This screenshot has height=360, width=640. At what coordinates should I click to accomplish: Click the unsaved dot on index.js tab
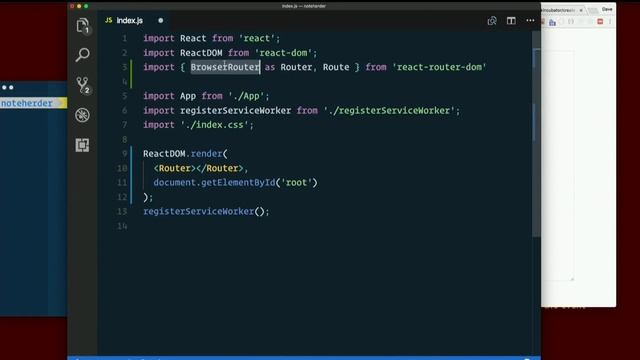160,20
